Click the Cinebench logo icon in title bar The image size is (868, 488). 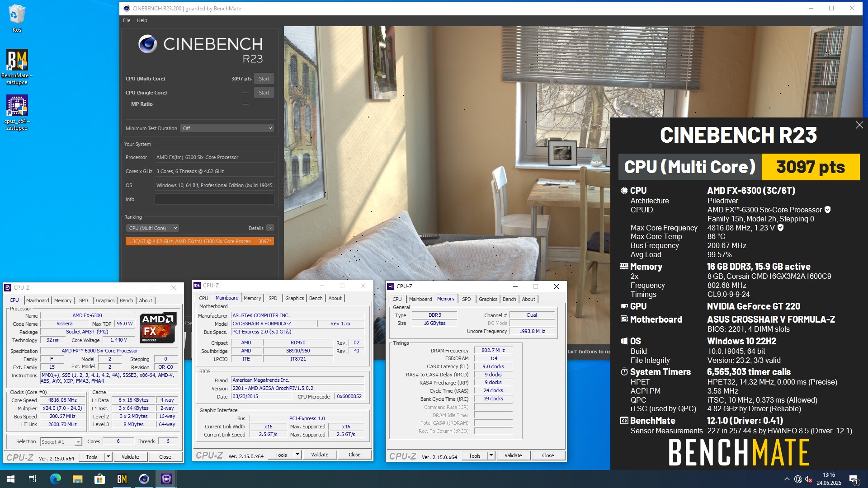[x=127, y=8]
